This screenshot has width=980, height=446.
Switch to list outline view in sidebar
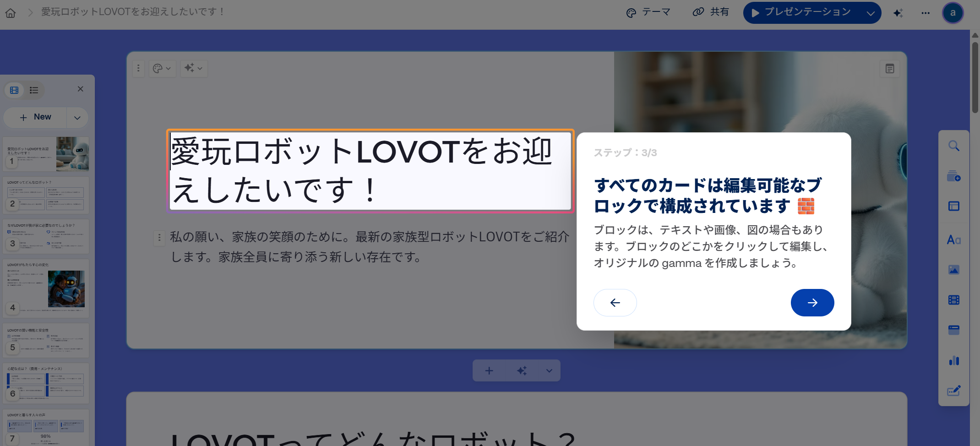(34, 90)
